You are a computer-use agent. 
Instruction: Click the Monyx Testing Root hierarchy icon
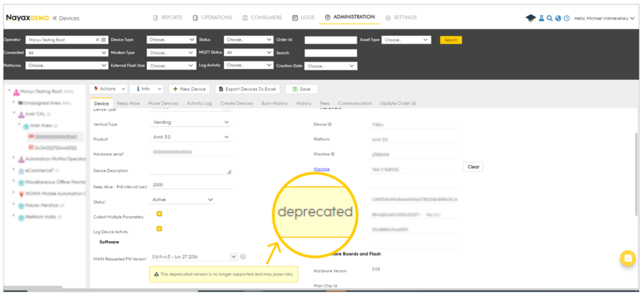[x=16, y=92]
